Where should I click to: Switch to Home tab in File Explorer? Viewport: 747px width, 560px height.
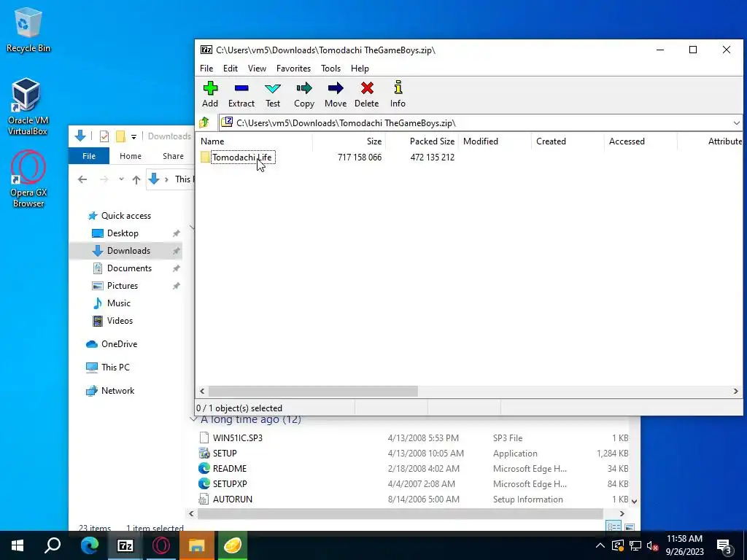tap(131, 156)
